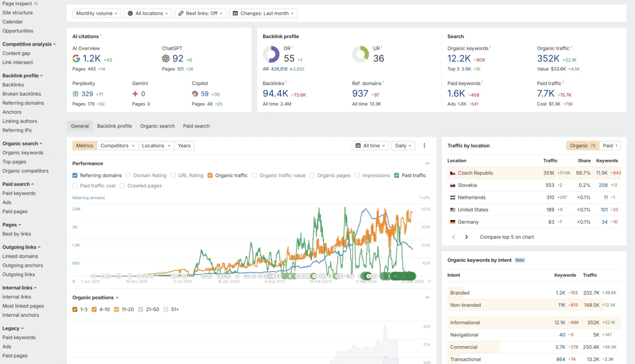Click the Perplexity logo icon
Screen dimensions: 635x364
tap(76, 94)
